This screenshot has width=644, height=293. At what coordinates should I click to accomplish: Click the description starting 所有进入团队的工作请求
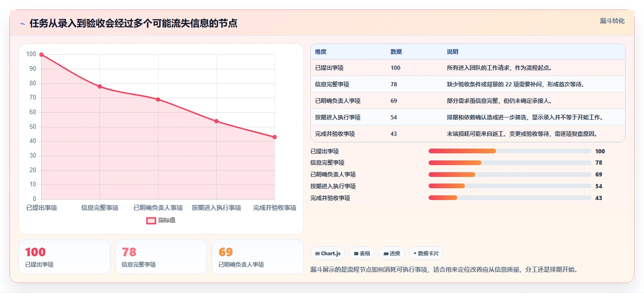point(499,68)
